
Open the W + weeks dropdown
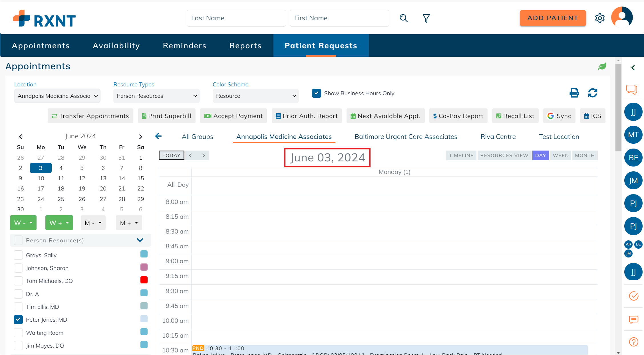tap(59, 223)
